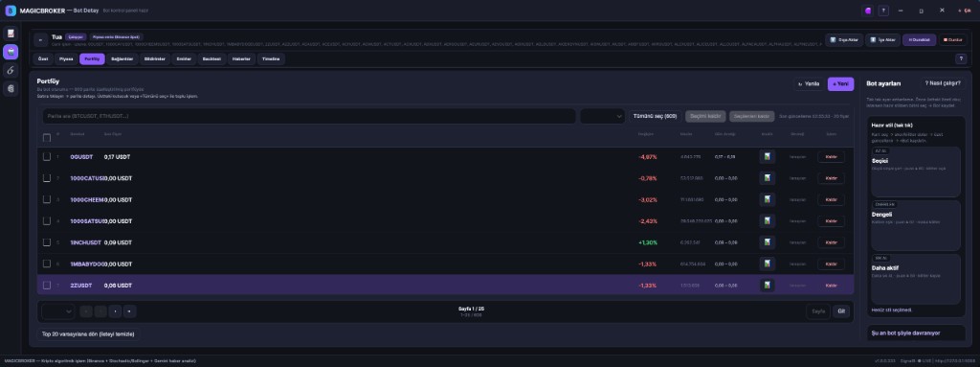The height and width of the screenshot is (367, 980).
Task: Select the Portföy tab
Action: tap(92, 58)
